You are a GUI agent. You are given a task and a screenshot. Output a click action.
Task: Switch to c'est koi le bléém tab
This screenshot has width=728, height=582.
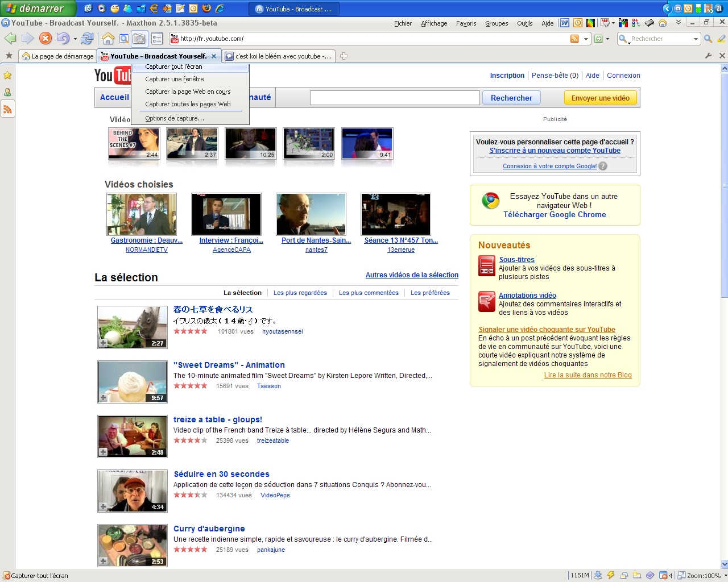(278, 56)
